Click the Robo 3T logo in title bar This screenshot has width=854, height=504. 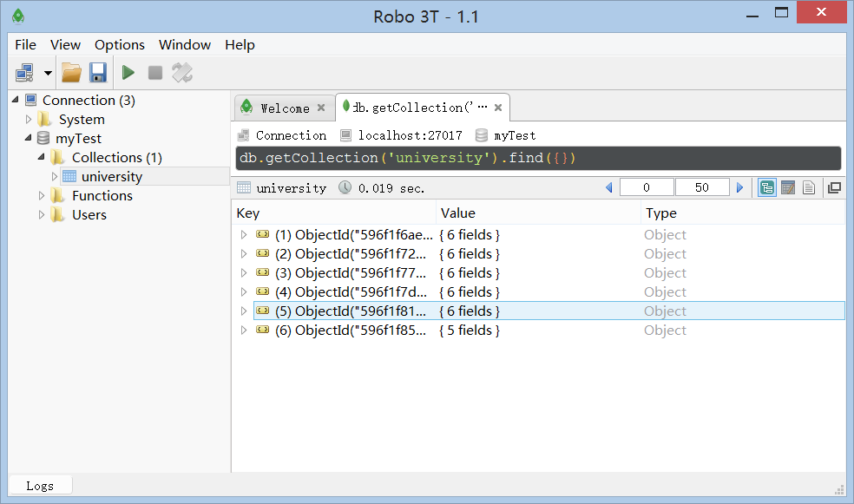18,16
